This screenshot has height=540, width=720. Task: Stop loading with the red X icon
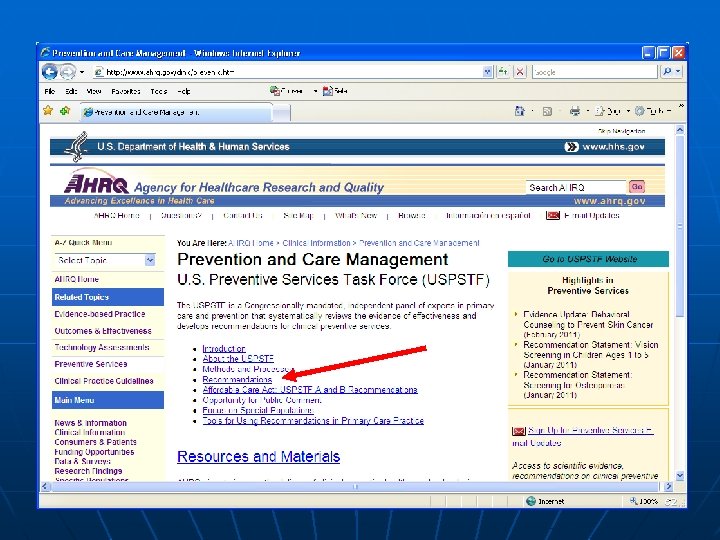[x=520, y=72]
